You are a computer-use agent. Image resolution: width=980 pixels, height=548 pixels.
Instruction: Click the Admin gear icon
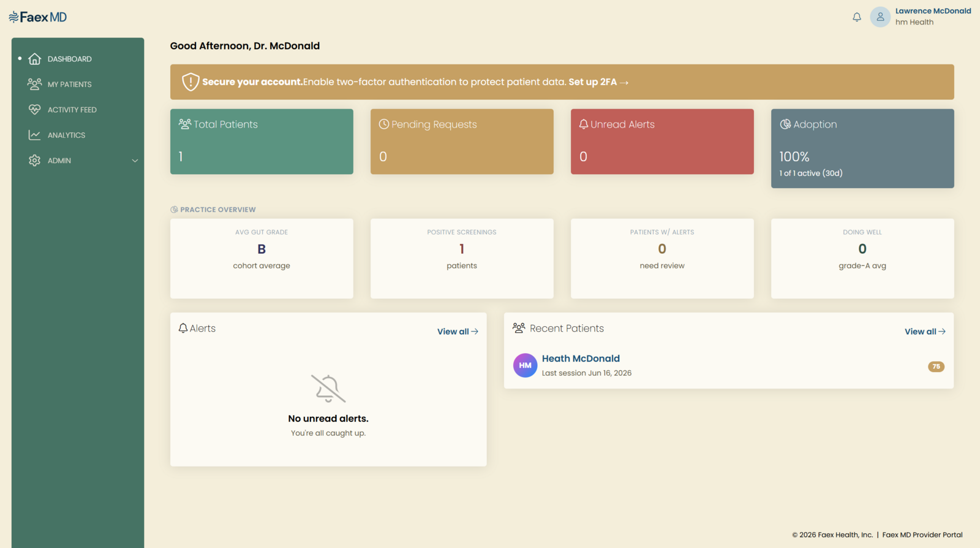coord(35,161)
